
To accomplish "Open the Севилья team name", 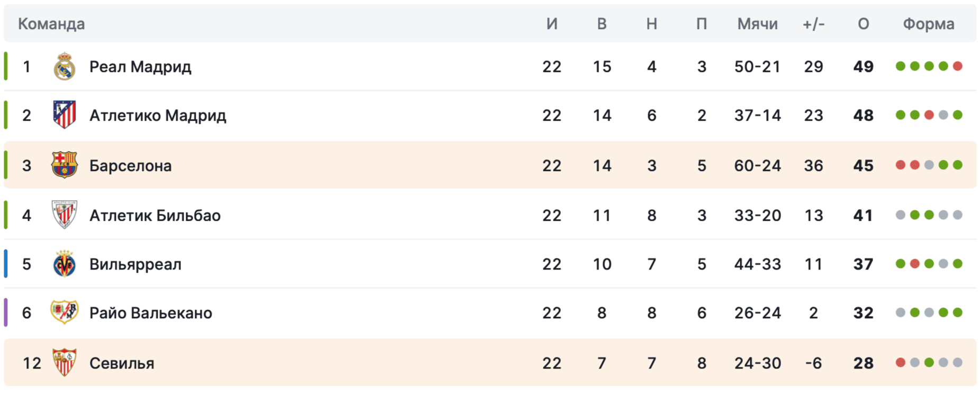I will (x=122, y=363).
